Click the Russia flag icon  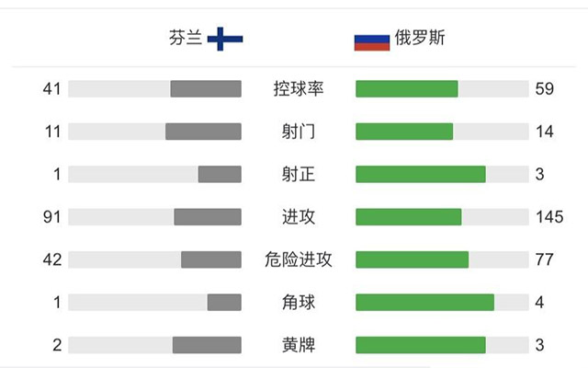click(x=372, y=41)
